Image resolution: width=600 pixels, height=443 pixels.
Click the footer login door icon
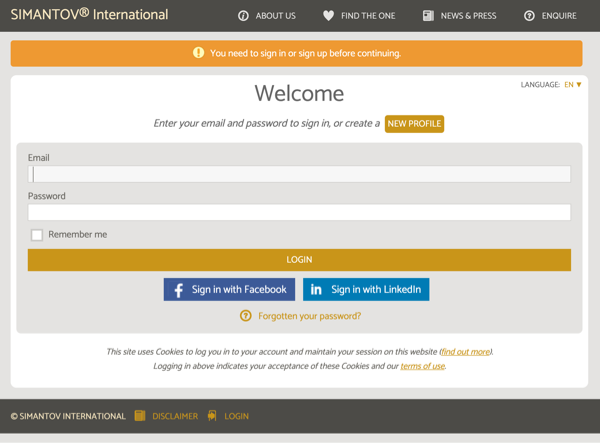coord(212,415)
